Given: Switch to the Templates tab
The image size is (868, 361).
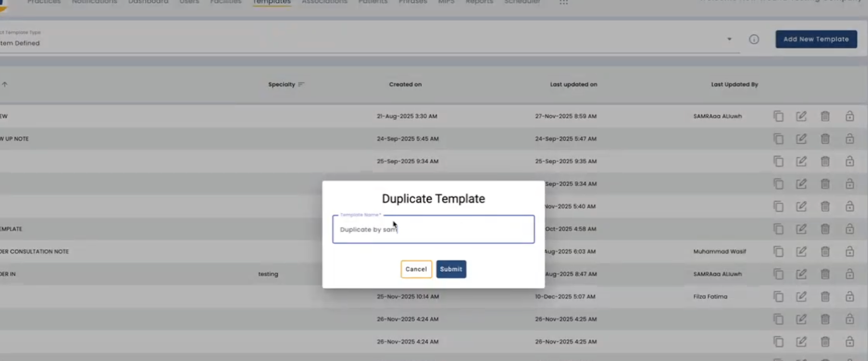Looking at the screenshot, I should pyautogui.click(x=272, y=2).
